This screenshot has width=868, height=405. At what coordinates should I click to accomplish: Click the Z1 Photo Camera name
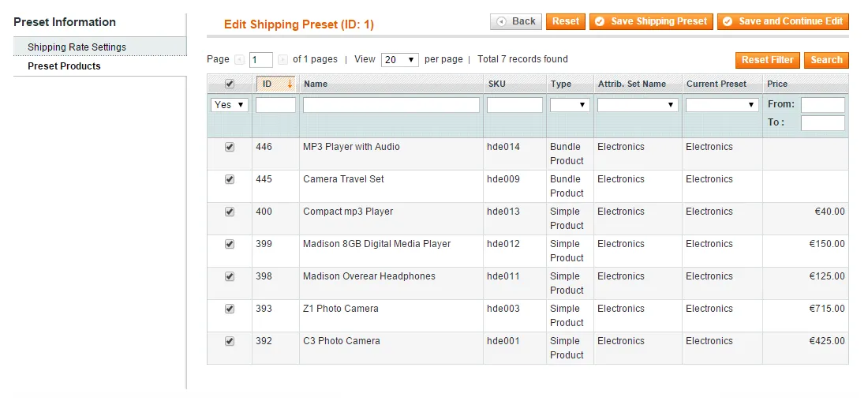(x=341, y=309)
